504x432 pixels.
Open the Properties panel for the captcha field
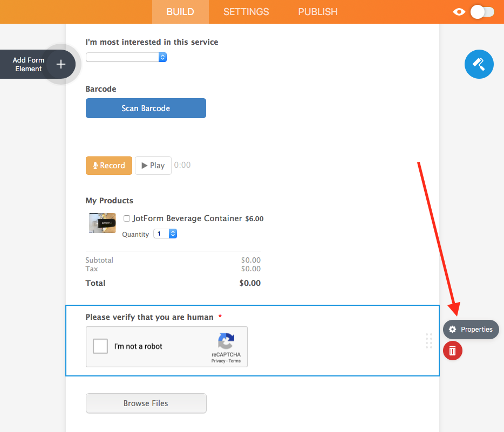[471, 329]
